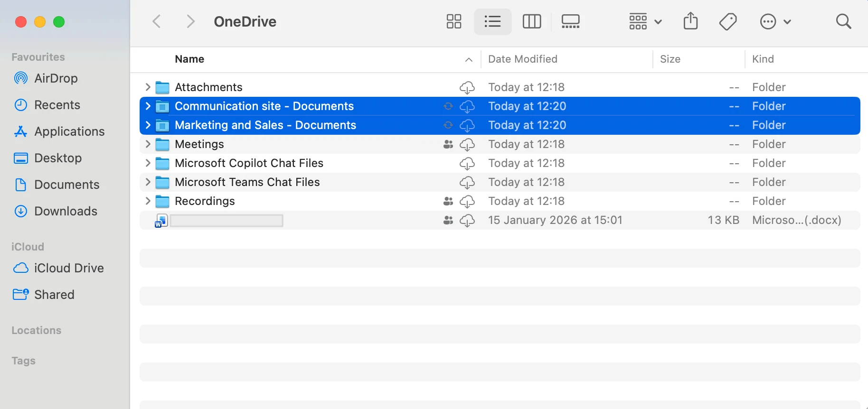The width and height of the screenshot is (868, 409).
Task: Click the Favourites sidebar section header
Action: (38, 57)
